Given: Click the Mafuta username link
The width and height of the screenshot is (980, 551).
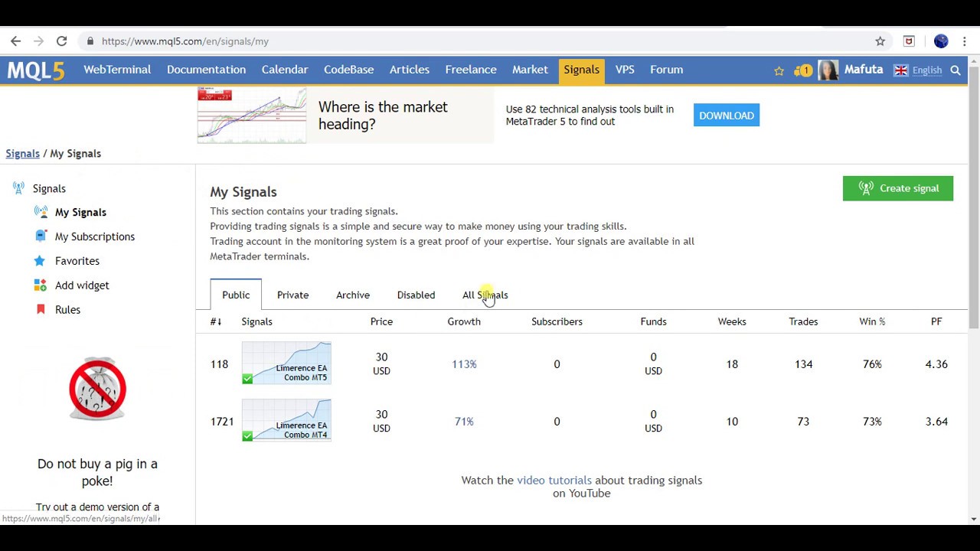Looking at the screenshot, I should click(864, 70).
